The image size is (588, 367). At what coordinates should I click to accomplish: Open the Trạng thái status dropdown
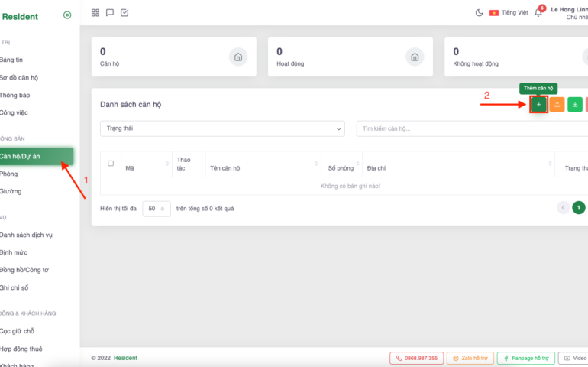[222, 128]
